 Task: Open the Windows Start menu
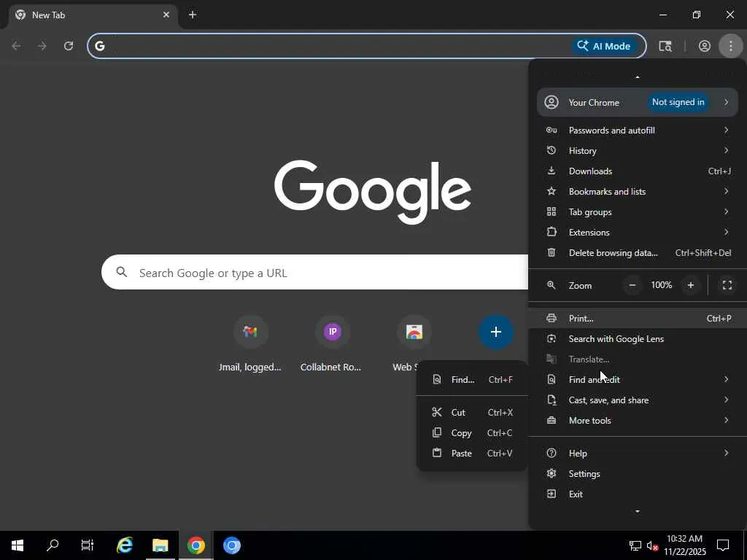point(18,545)
